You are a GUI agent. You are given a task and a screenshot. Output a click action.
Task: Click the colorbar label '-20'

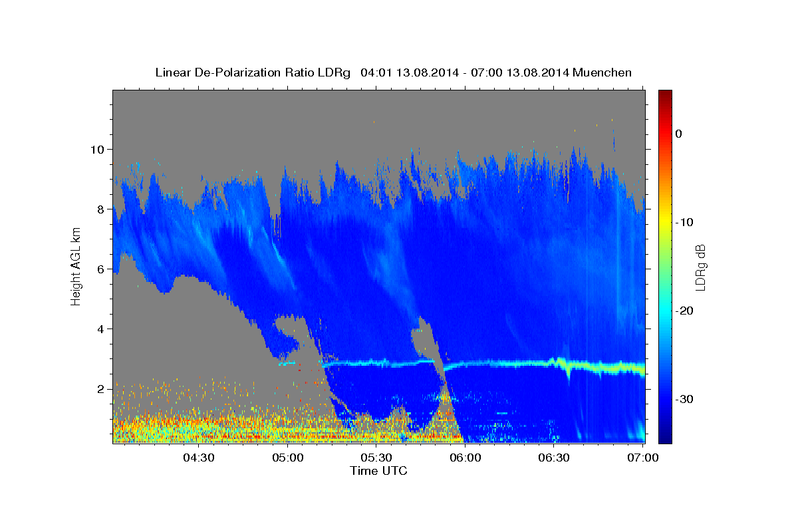point(684,311)
